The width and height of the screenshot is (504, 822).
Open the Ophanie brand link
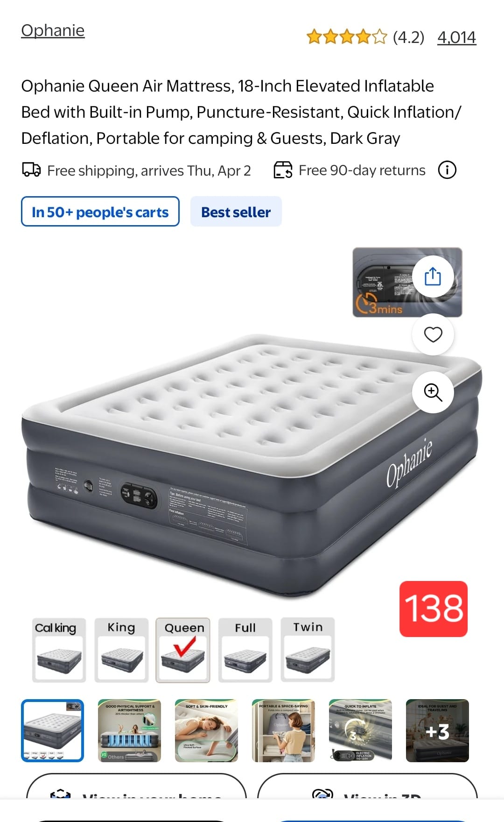pyautogui.click(x=53, y=30)
